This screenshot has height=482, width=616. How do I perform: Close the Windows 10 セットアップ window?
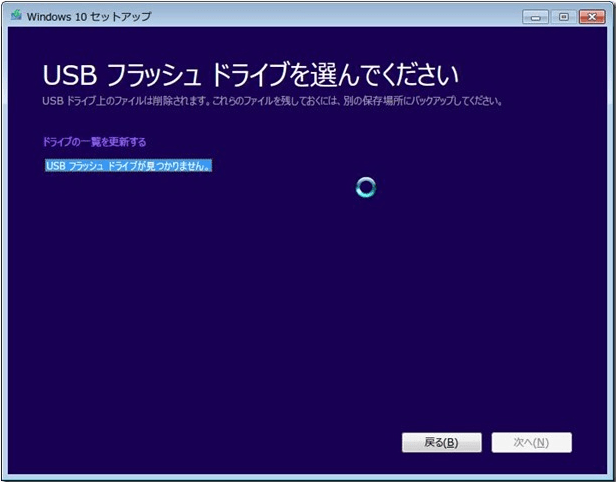[592, 17]
